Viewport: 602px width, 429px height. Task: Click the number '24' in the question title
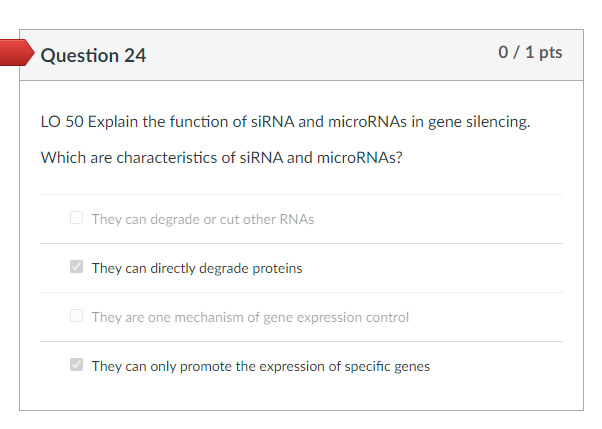coord(134,56)
